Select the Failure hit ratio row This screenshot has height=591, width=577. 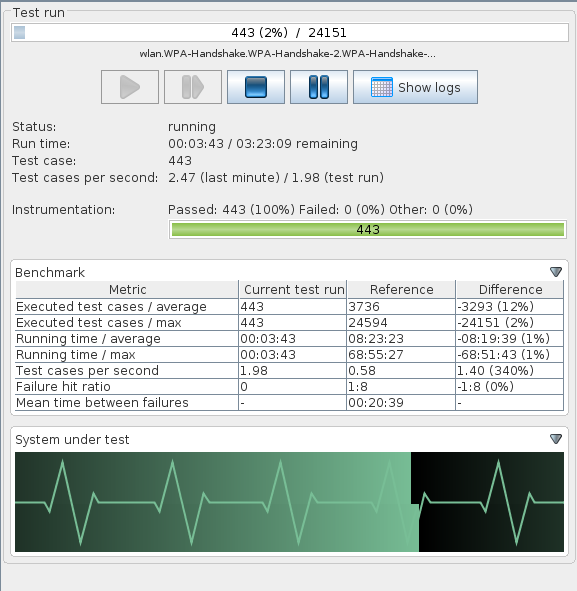[x=289, y=387]
